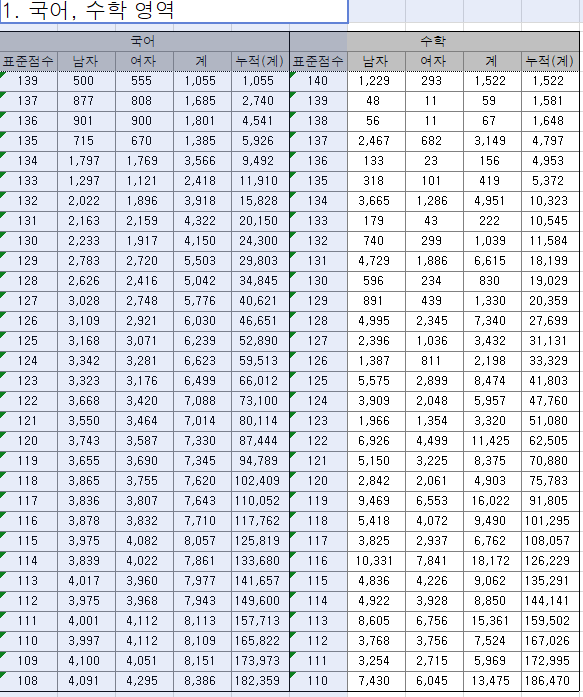Click 수학 male count cell 1,229
This screenshot has height=697, width=583.
click(x=376, y=81)
